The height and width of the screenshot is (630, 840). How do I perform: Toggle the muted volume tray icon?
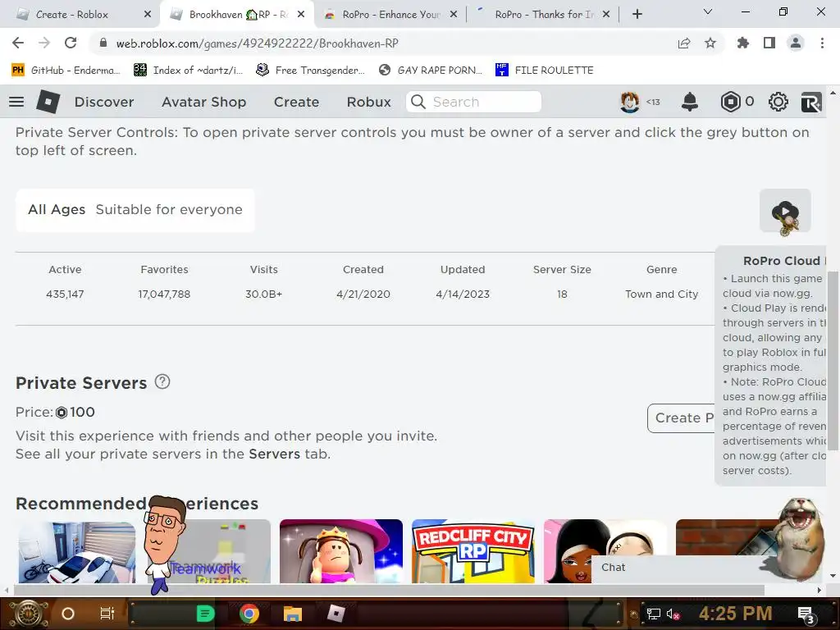point(673,614)
